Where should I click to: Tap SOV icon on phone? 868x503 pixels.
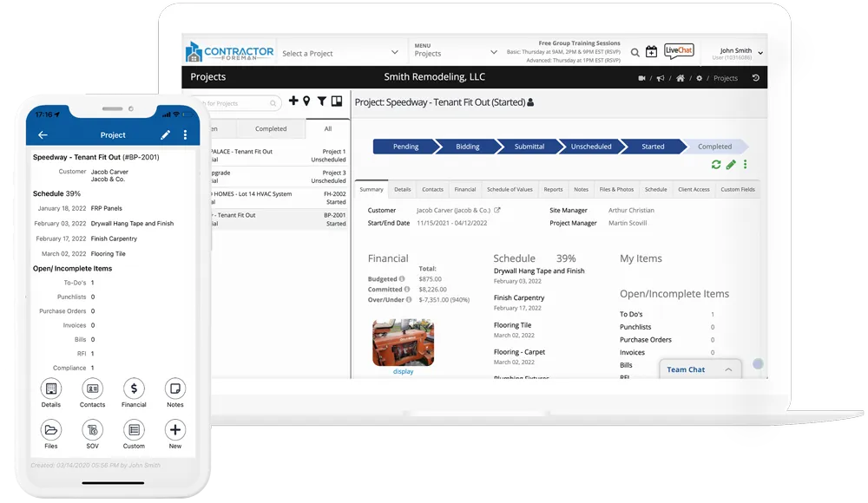pyautogui.click(x=93, y=430)
